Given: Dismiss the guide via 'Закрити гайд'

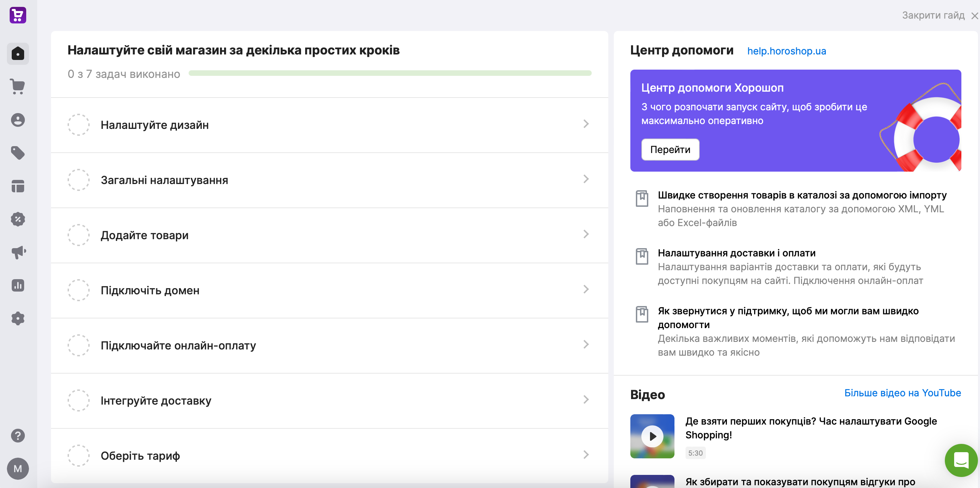Looking at the screenshot, I should coord(934,15).
